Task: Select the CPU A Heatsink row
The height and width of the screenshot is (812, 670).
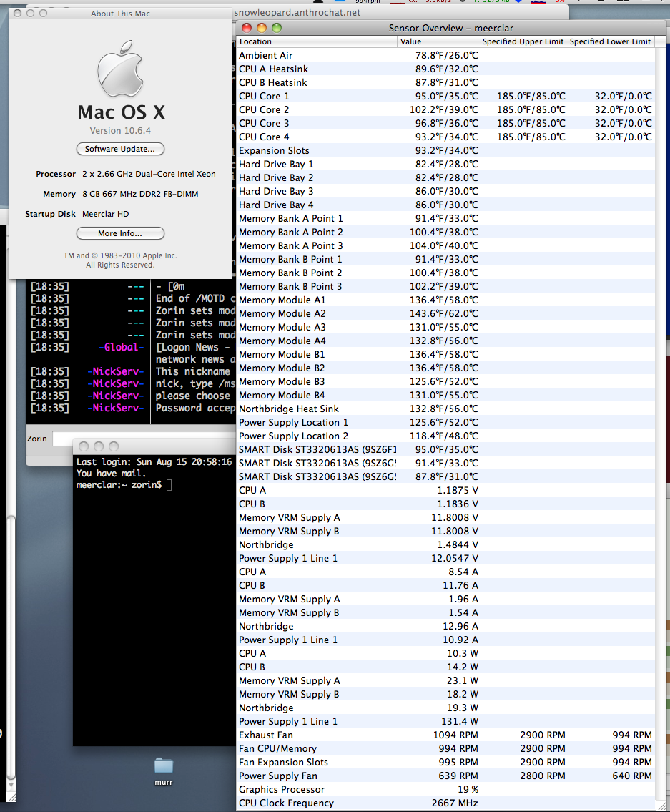Action: click(445, 69)
